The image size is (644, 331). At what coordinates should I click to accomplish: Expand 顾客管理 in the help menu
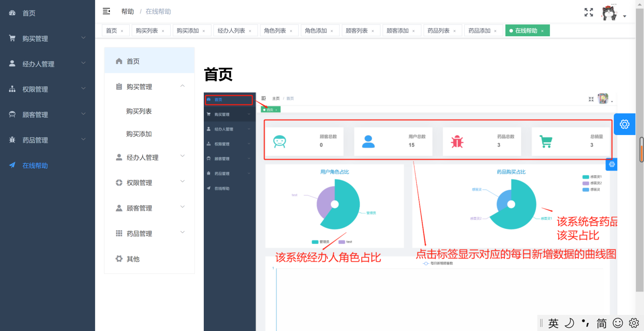(182, 207)
